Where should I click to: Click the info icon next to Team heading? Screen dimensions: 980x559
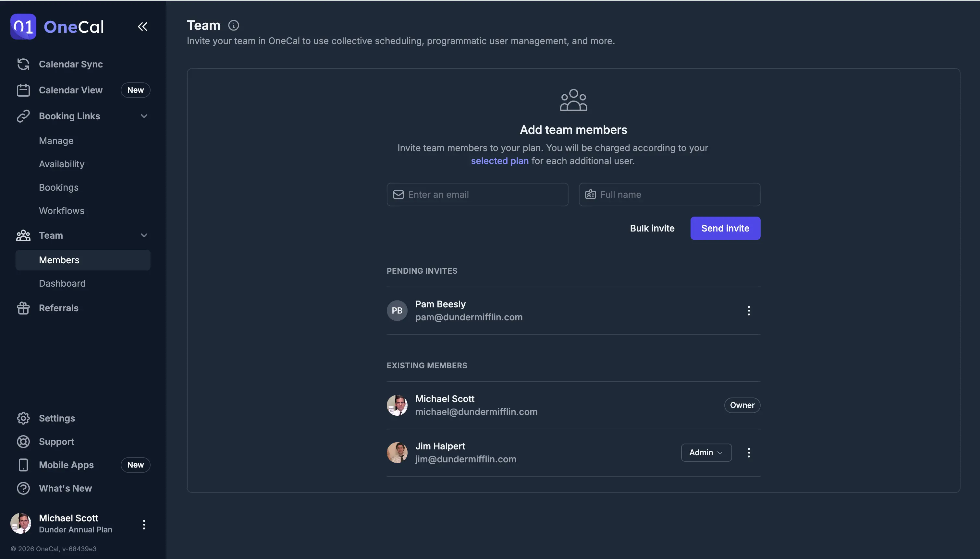coord(234,25)
